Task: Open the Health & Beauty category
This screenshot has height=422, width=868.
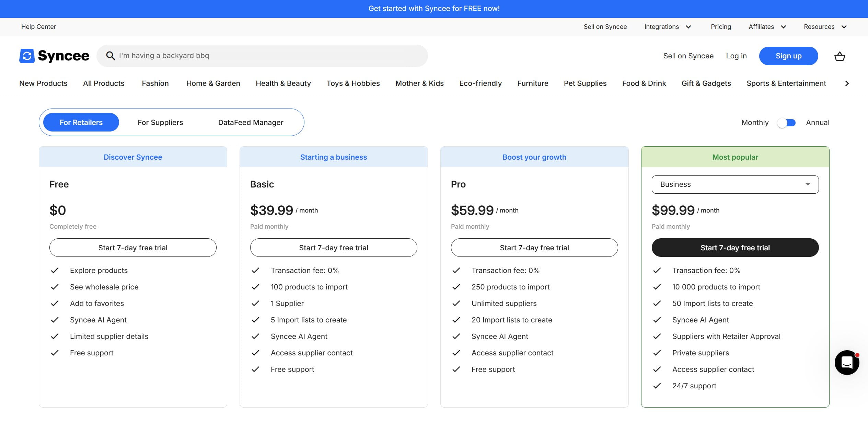Action: pyautogui.click(x=283, y=83)
